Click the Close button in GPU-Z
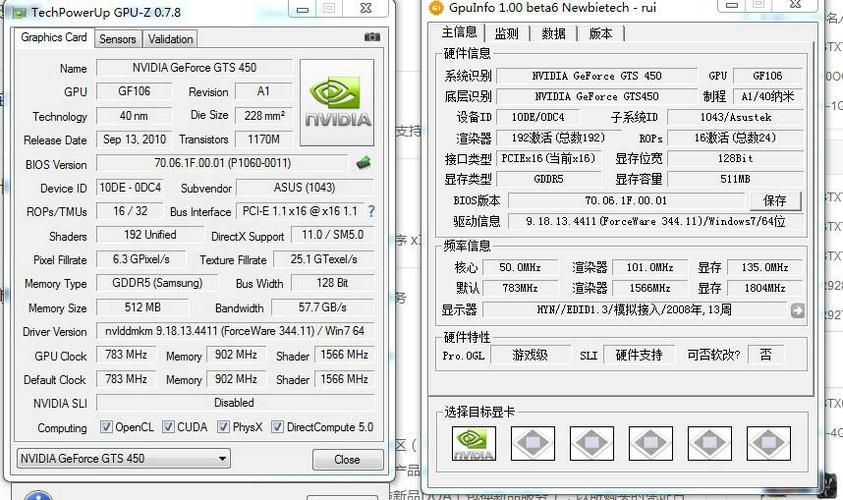This screenshot has width=843, height=500. pyautogui.click(x=347, y=460)
